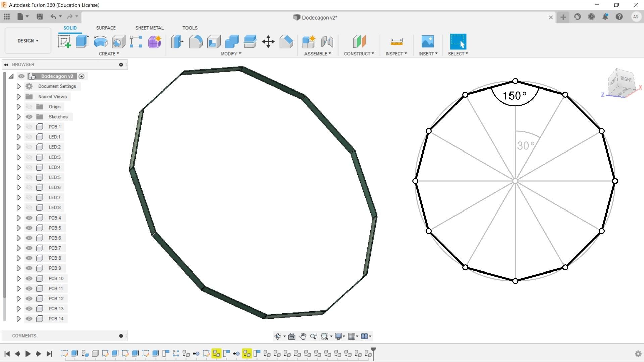Open the DESIGN workspace switcher
Image resolution: width=644 pixels, height=362 pixels.
pyautogui.click(x=28, y=41)
